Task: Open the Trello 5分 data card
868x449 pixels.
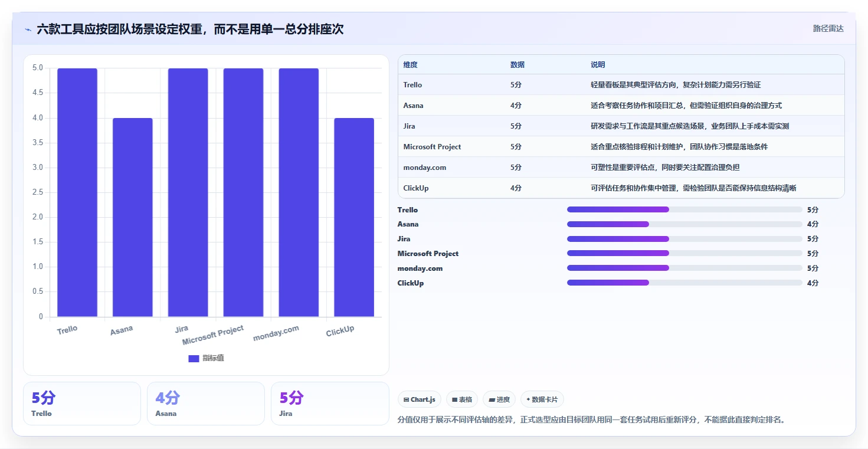Action: point(82,404)
